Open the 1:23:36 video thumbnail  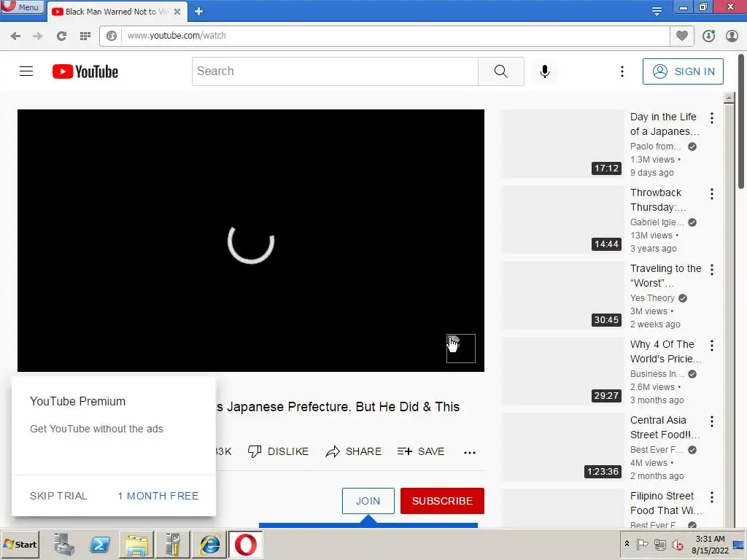(x=562, y=447)
